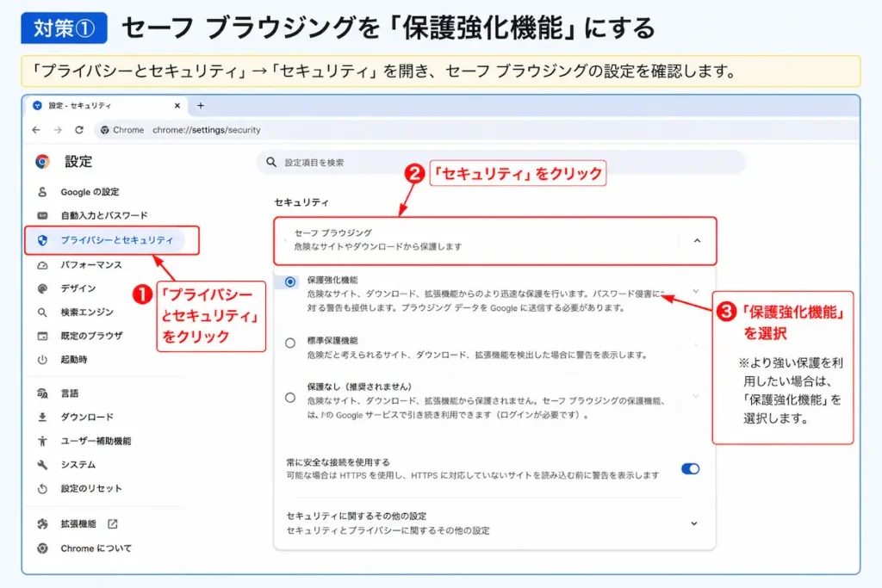The width and height of the screenshot is (882, 588).
Task: Open 設定のリセット in sidebar
Action: coord(91,488)
